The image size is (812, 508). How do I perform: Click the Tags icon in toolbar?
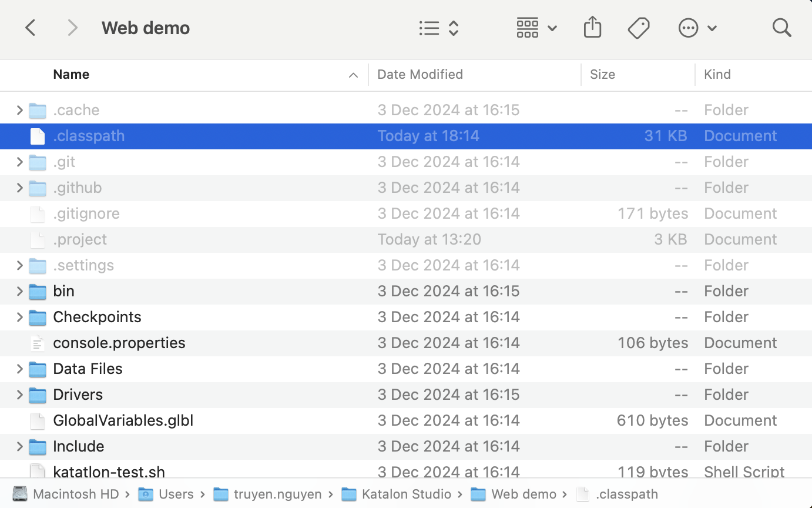pos(638,28)
